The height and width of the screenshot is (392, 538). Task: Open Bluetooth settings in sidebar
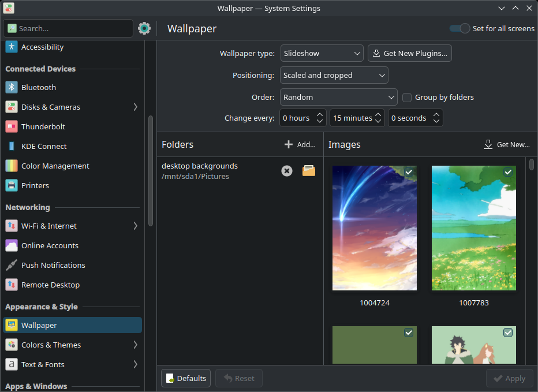tap(39, 87)
